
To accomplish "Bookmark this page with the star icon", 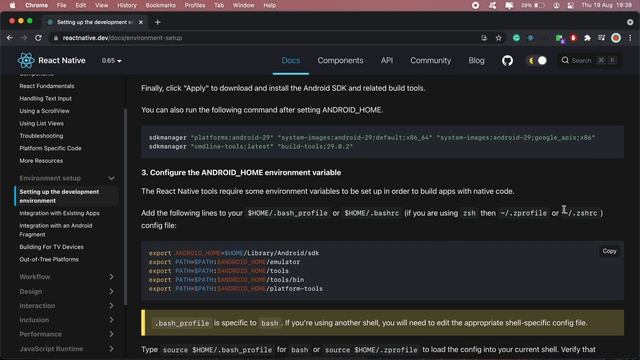I will coord(498,38).
